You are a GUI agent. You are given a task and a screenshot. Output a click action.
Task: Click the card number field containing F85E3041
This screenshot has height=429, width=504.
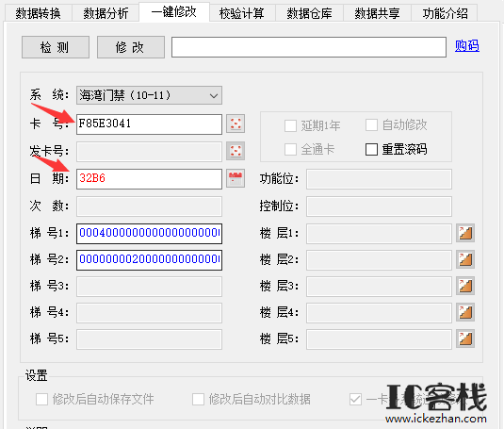149,124
